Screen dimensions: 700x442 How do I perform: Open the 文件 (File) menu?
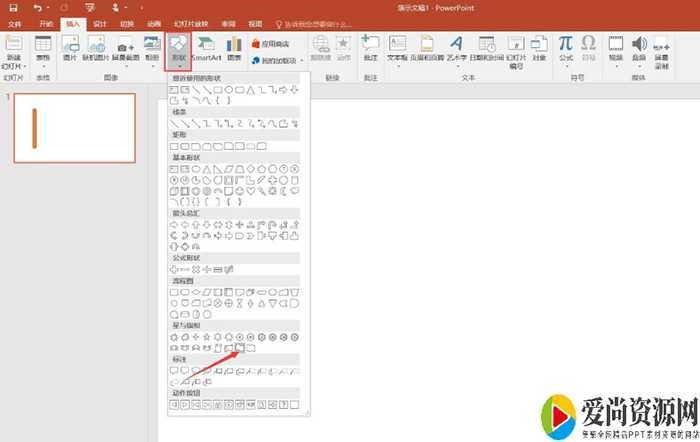tap(16, 23)
